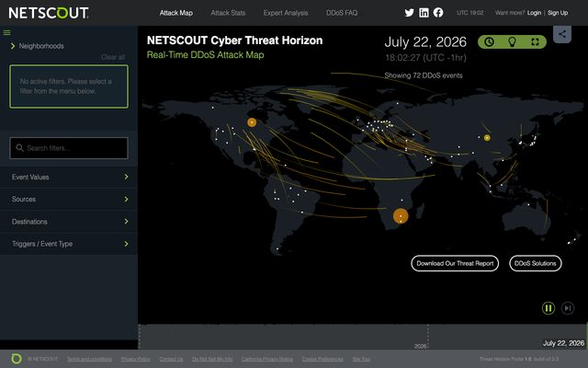Image resolution: width=588 pixels, height=368 pixels.
Task: Open NETSCOUT LinkedIn page
Action: coord(424,13)
